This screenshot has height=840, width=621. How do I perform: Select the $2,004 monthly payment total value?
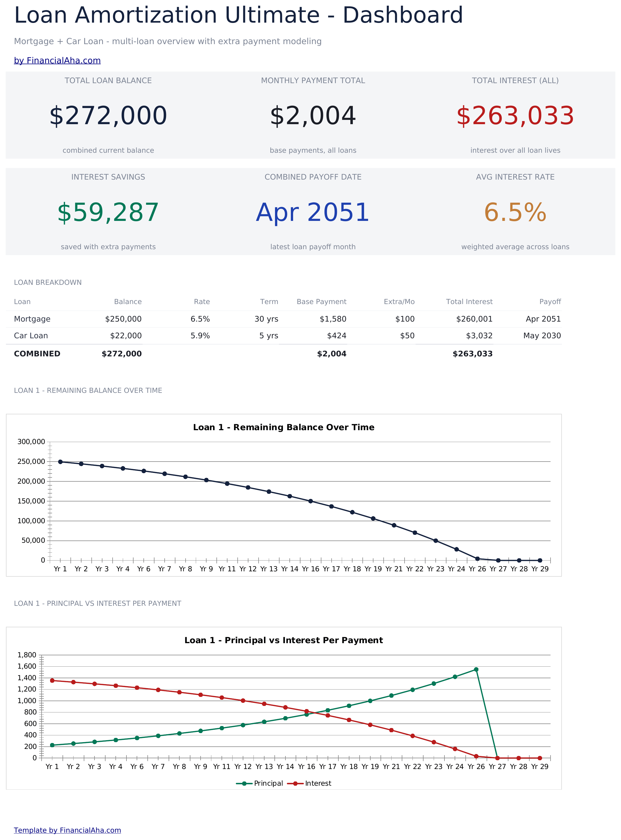pyautogui.click(x=313, y=116)
